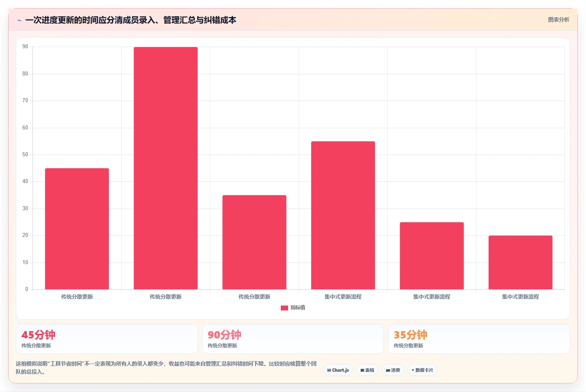Select the Chart.js chip
This screenshot has width=586, height=392.
[338, 370]
